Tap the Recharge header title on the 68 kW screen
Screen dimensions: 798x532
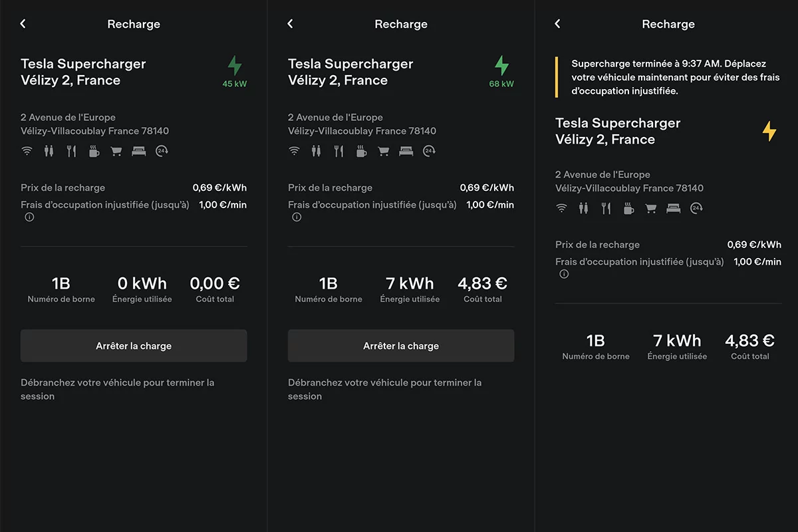[401, 24]
